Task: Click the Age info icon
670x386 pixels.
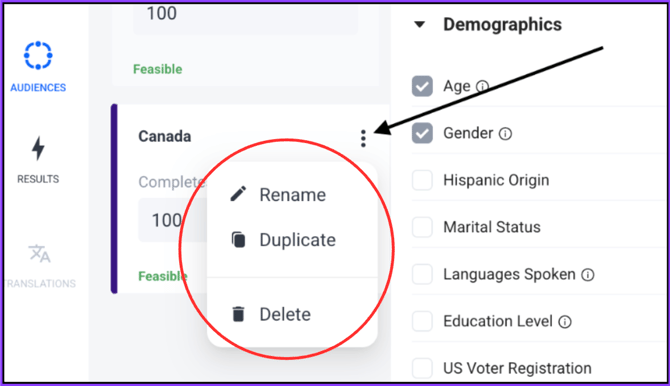Action: tap(482, 86)
